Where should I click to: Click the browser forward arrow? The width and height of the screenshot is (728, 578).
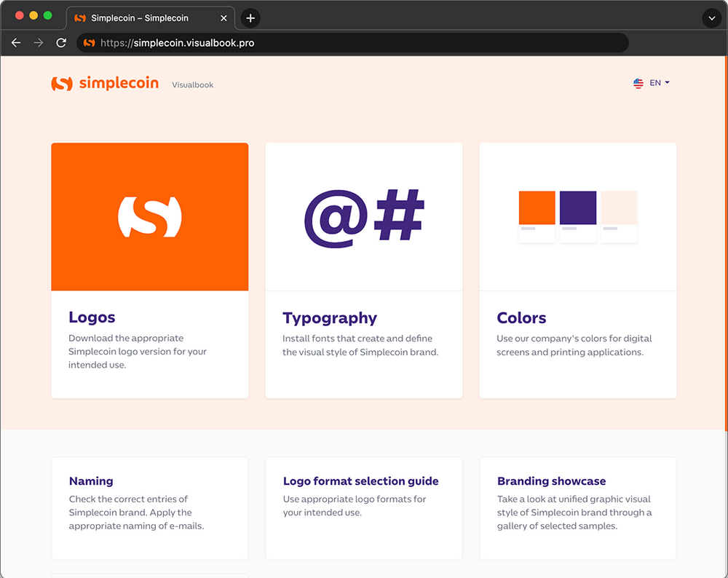coord(39,43)
